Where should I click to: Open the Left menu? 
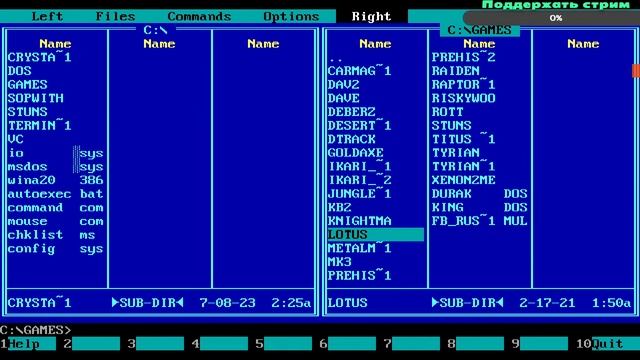click(x=47, y=16)
